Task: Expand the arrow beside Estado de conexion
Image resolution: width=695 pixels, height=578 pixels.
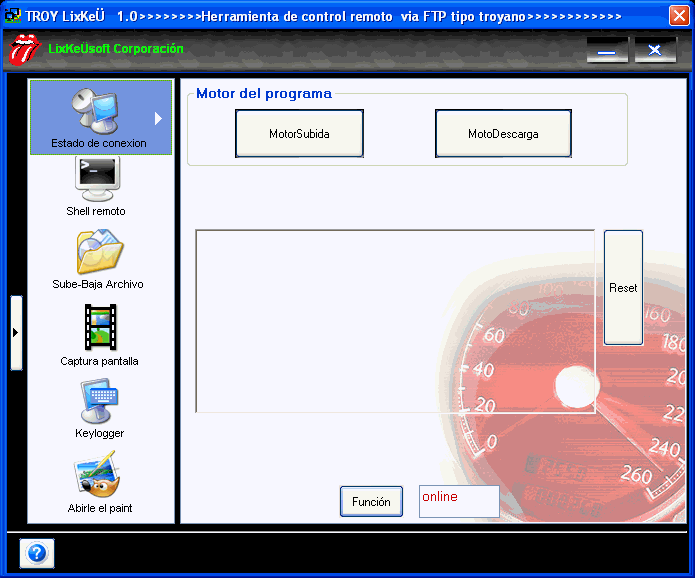Action: coord(158,118)
